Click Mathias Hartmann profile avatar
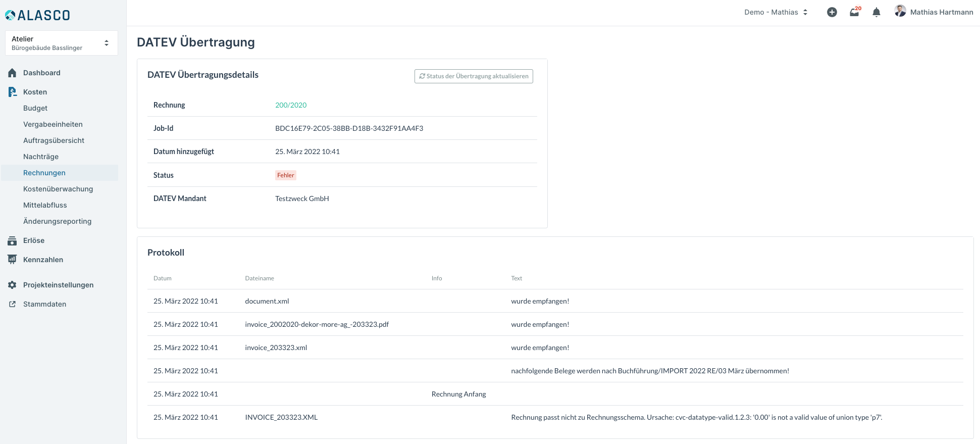Image resolution: width=980 pixels, height=444 pixels. pos(900,11)
